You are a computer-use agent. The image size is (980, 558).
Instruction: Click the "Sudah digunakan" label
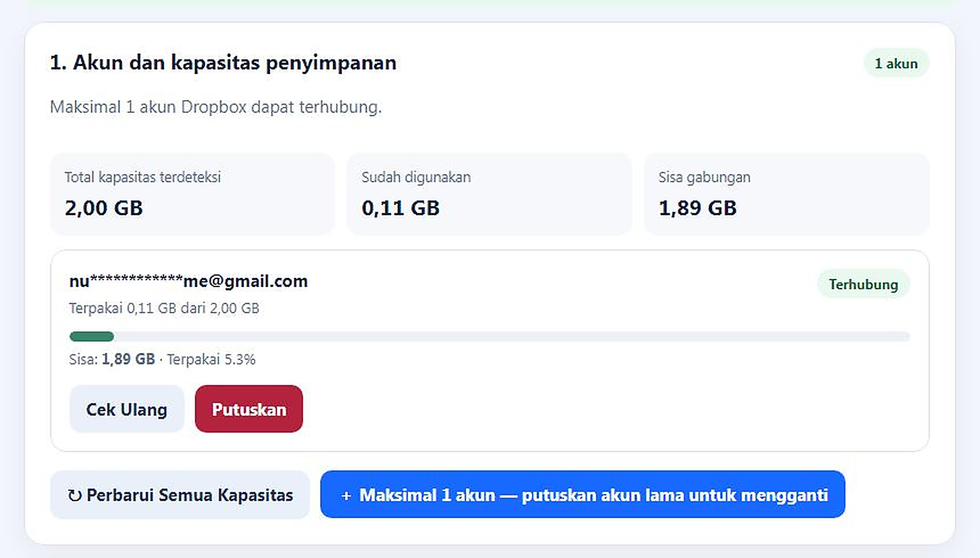pyautogui.click(x=416, y=177)
